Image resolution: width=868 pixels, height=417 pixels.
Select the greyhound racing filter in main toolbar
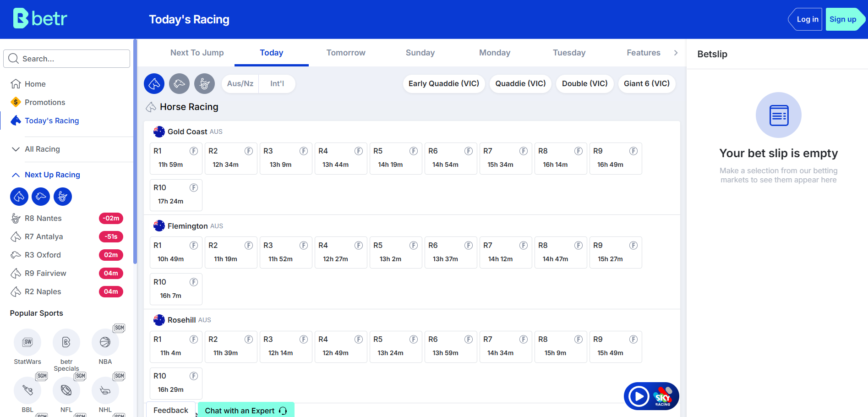(x=180, y=84)
